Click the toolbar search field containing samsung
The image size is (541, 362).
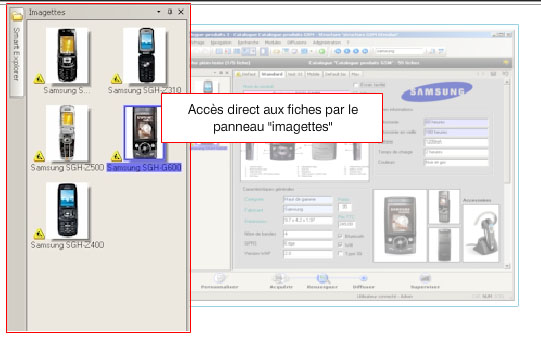[400, 51]
